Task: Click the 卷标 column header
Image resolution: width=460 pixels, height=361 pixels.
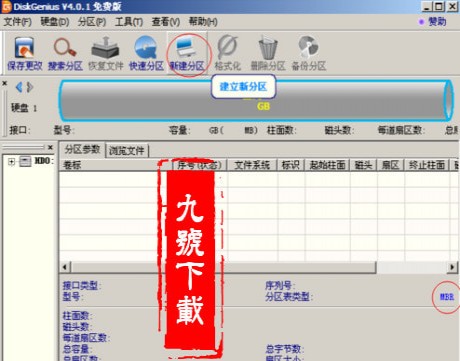Action: (115, 165)
